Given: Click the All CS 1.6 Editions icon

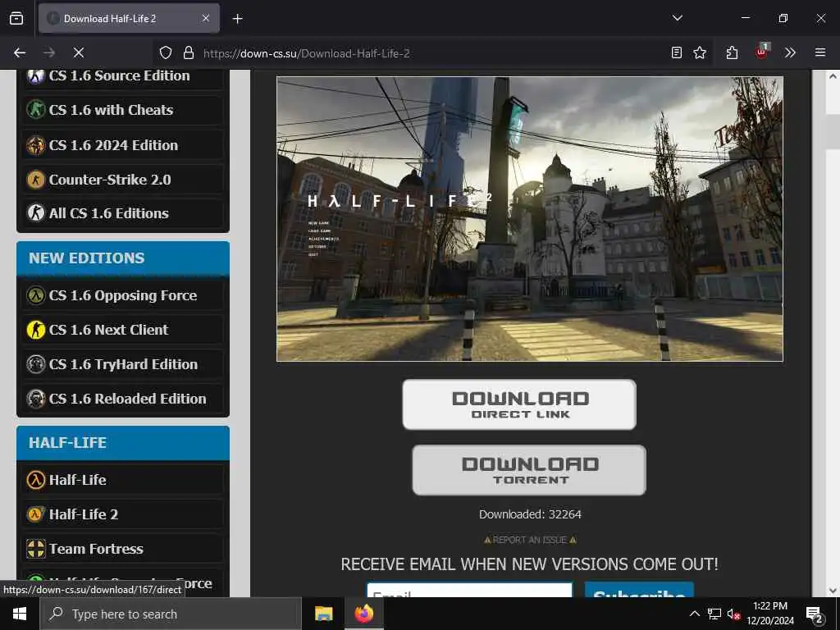Looking at the screenshot, I should click(36, 213).
